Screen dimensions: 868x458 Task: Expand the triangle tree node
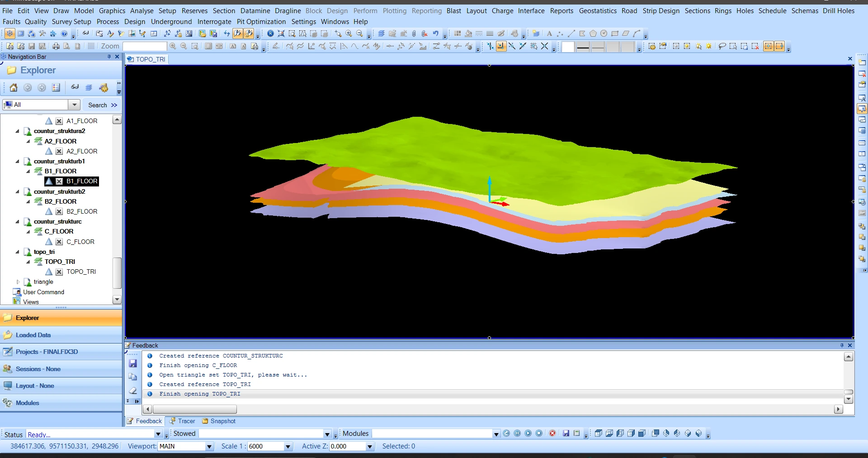(18, 282)
